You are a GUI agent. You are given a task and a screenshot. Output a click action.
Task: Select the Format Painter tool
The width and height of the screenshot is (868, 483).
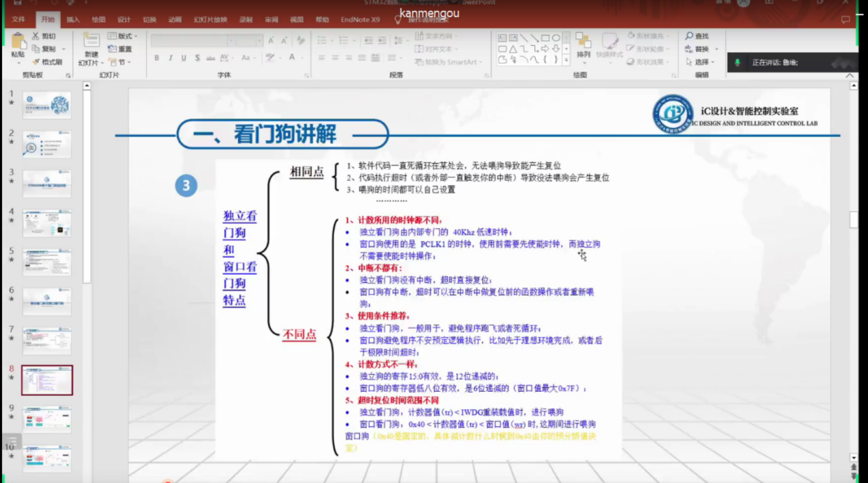[36, 62]
